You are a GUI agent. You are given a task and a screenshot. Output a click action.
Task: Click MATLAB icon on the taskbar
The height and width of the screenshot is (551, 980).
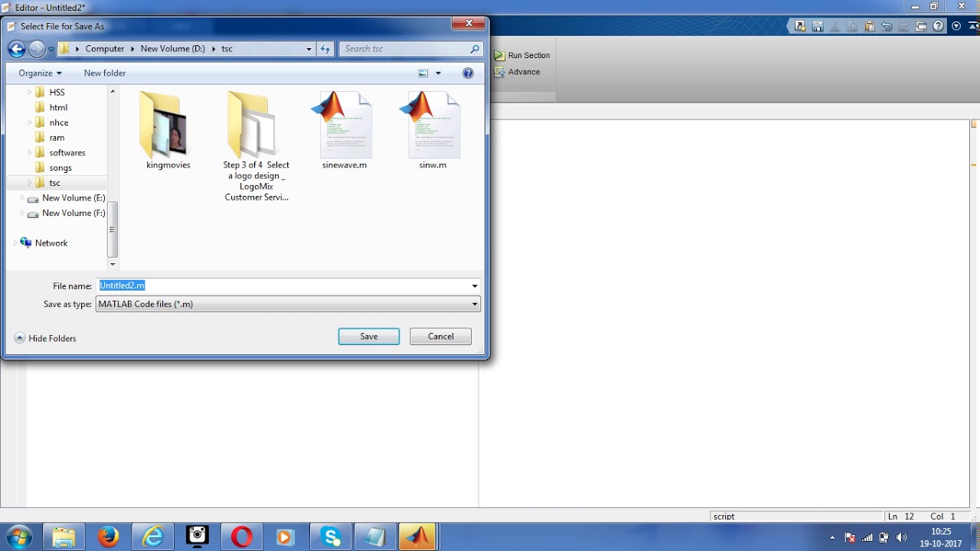(418, 537)
